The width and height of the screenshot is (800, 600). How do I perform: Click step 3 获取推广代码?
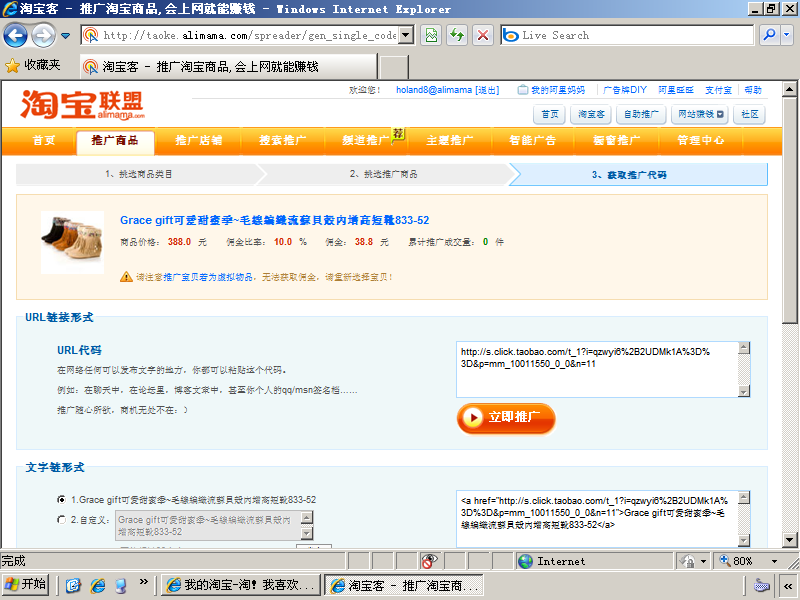[638, 174]
